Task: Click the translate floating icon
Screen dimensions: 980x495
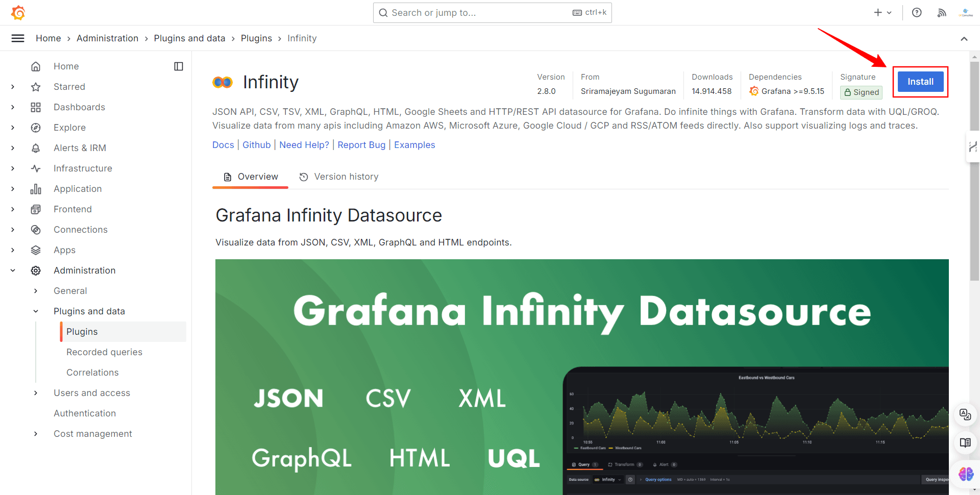Action: (x=965, y=414)
